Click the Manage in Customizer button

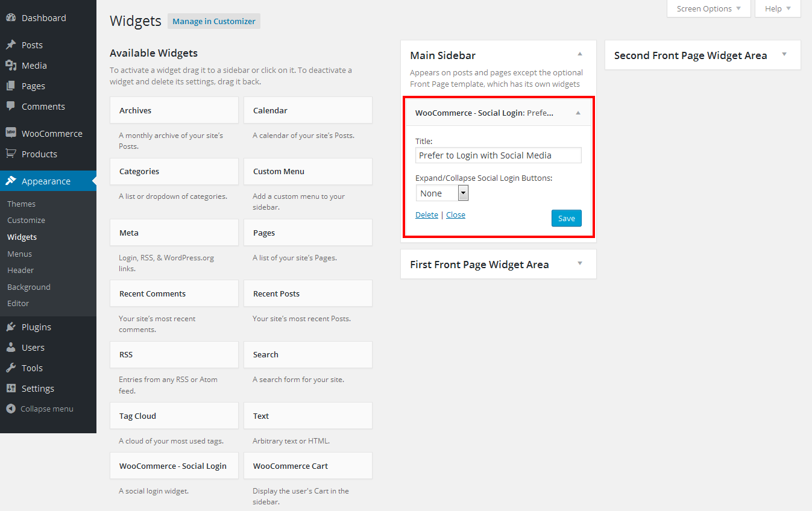[x=214, y=21]
